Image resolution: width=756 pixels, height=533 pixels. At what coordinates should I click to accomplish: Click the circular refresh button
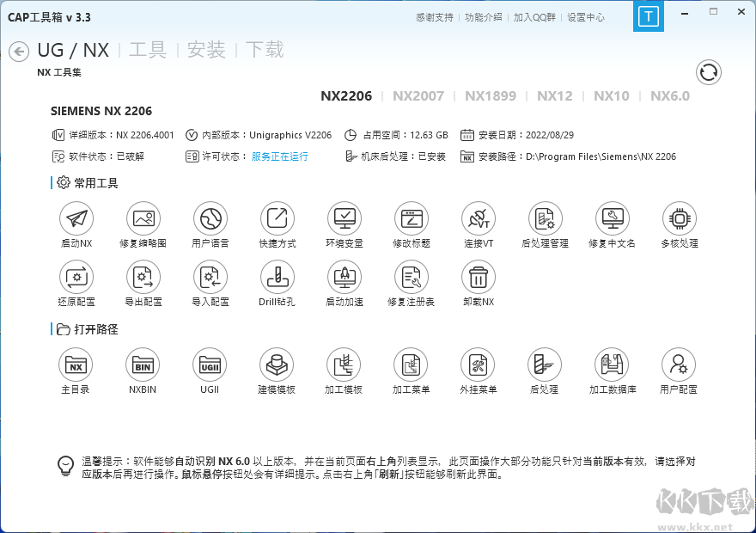(709, 72)
